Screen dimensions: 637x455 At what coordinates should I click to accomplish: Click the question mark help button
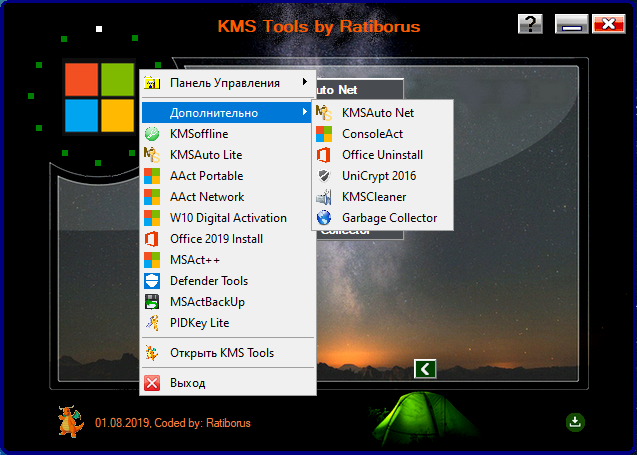tap(531, 24)
